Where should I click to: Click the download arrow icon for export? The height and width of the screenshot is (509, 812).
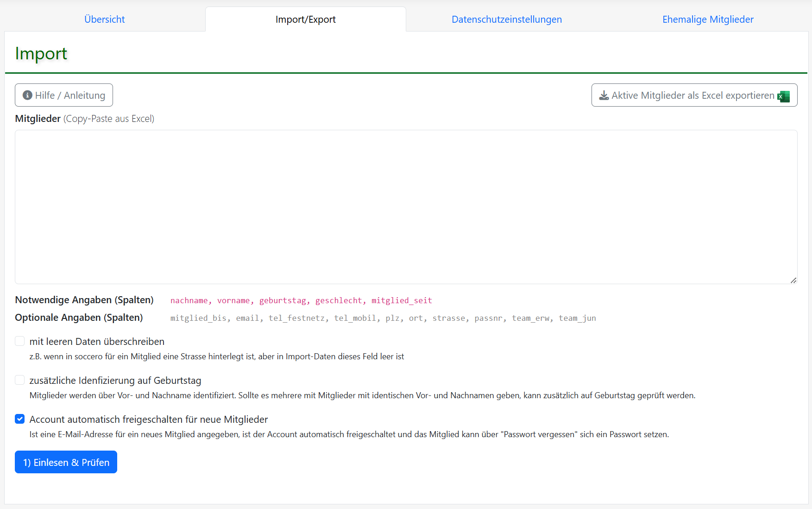(x=604, y=95)
